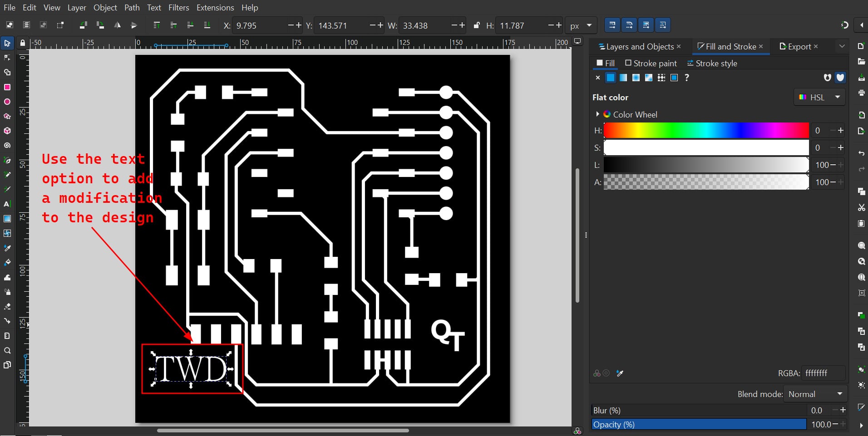Image resolution: width=868 pixels, height=436 pixels.
Task: Select the Pen (Bezier) tool
Action: (x=7, y=160)
